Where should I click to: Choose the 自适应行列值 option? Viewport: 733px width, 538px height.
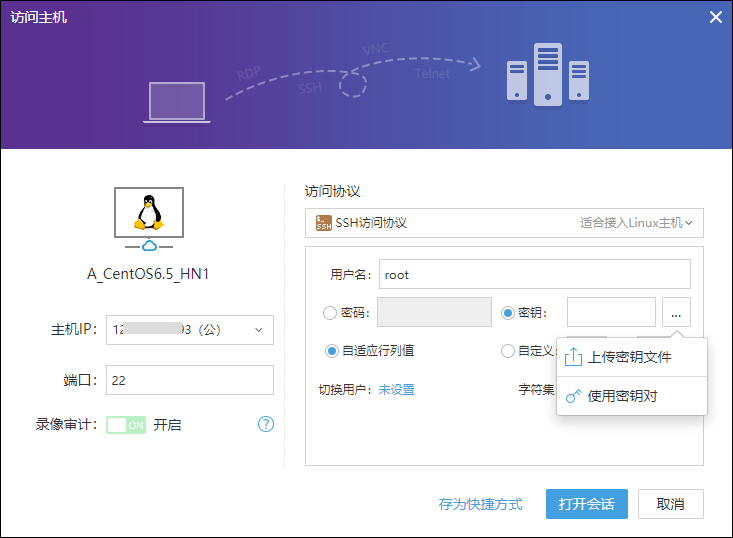coord(332,351)
